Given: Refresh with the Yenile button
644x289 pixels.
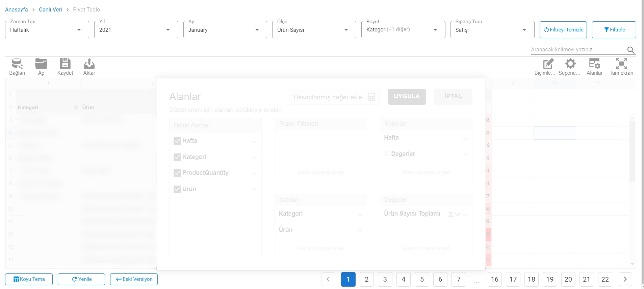Looking at the screenshot, I should pos(81,279).
